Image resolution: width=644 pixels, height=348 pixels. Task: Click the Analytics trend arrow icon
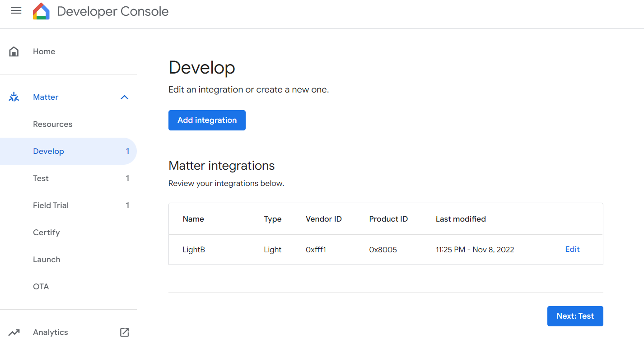tap(14, 332)
